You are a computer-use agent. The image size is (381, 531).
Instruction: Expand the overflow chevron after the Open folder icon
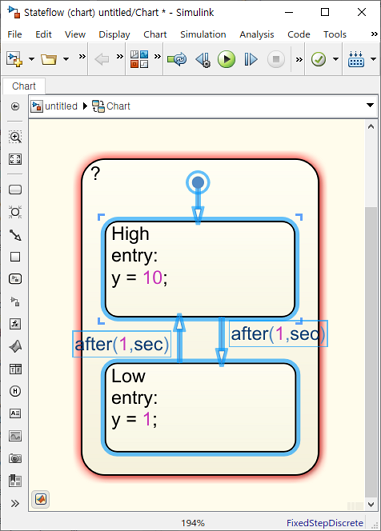click(x=82, y=56)
